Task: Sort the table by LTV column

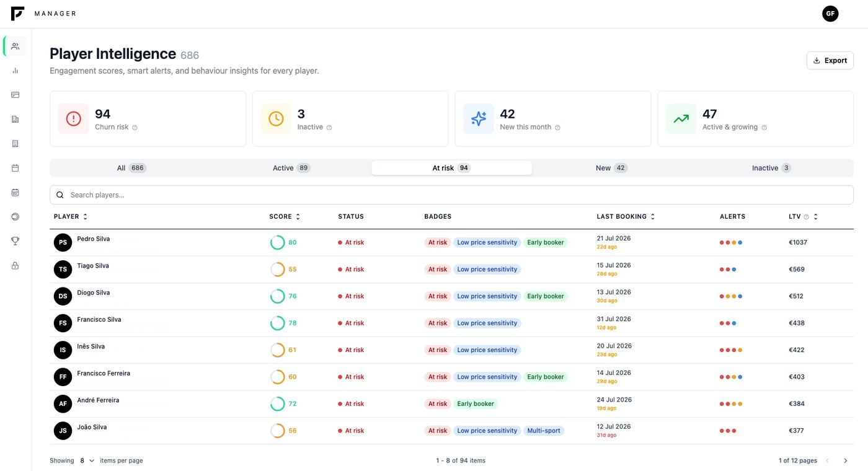Action: pyautogui.click(x=804, y=217)
